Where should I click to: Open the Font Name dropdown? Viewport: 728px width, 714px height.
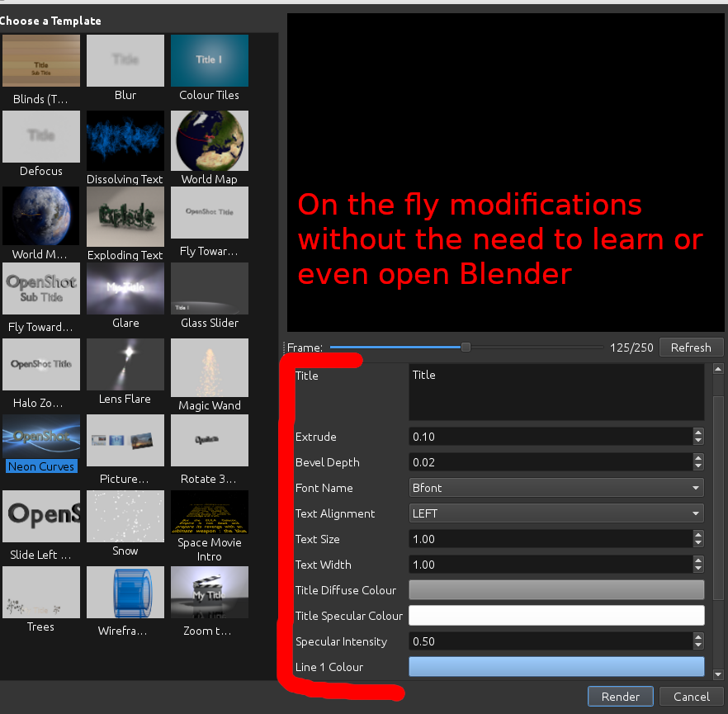pyautogui.click(x=556, y=488)
